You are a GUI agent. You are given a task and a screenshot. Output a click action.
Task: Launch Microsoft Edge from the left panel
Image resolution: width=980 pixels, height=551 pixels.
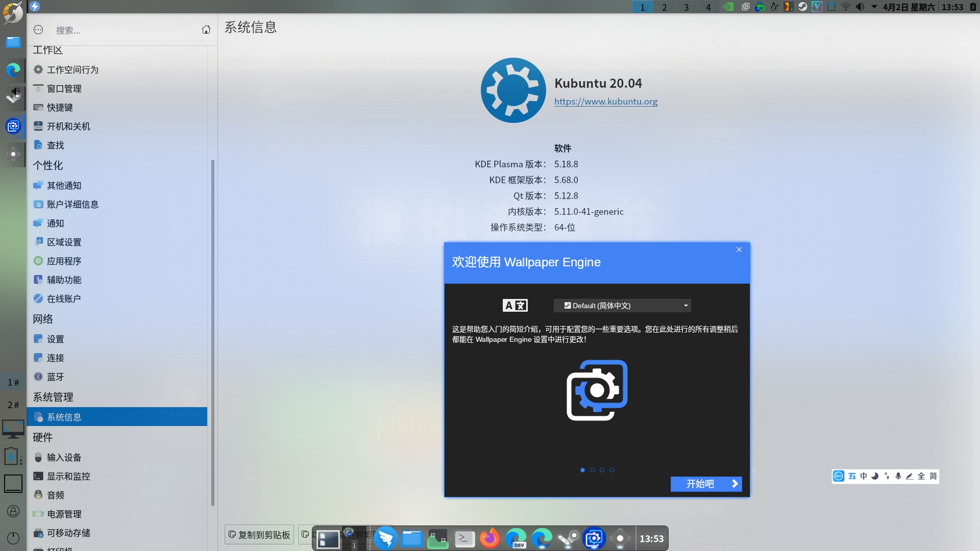point(13,69)
